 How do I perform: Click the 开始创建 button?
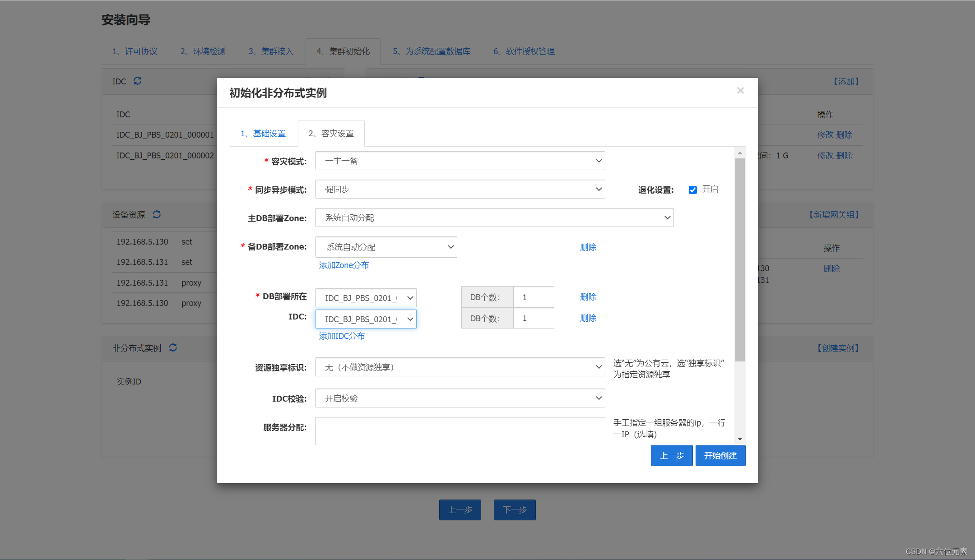pyautogui.click(x=720, y=456)
